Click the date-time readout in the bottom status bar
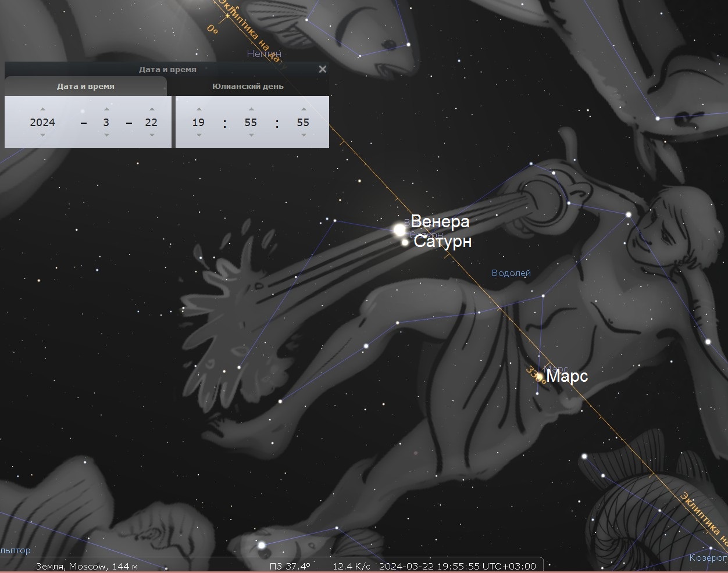Screen dimensions: 728x573 click(457, 566)
